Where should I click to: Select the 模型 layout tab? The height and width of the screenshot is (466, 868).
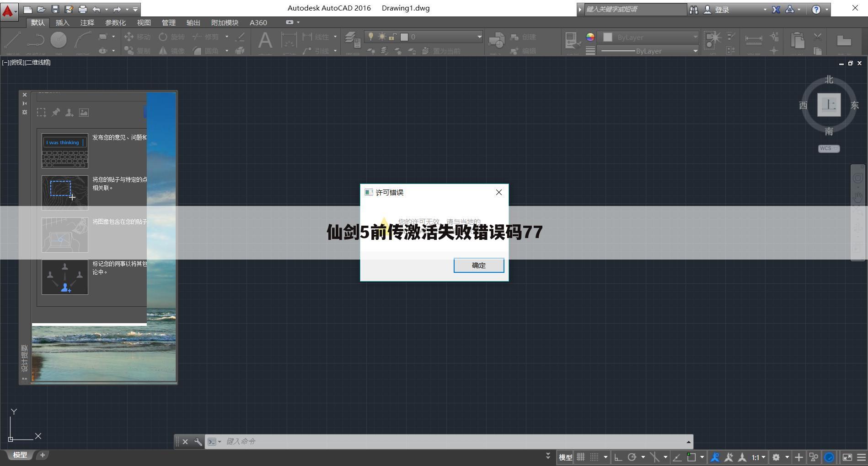click(20, 455)
